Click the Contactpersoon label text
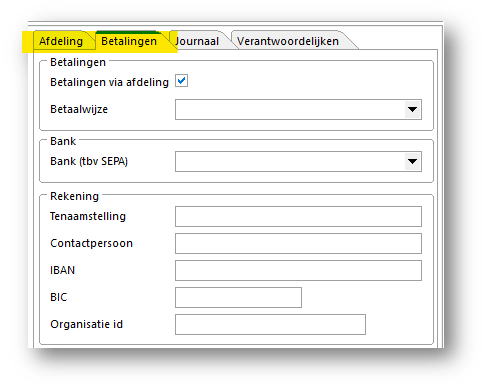 91,243
